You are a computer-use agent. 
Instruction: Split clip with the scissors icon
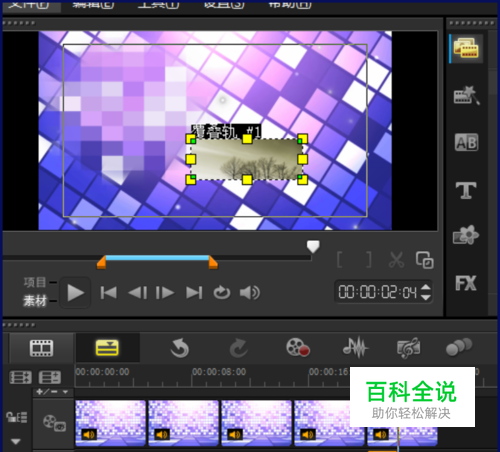pyautogui.click(x=396, y=260)
